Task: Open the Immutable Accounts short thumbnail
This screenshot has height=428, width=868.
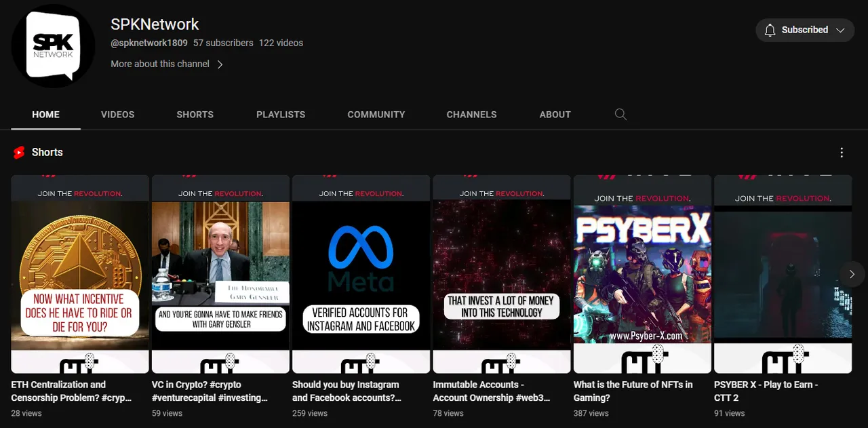Action: [502, 274]
